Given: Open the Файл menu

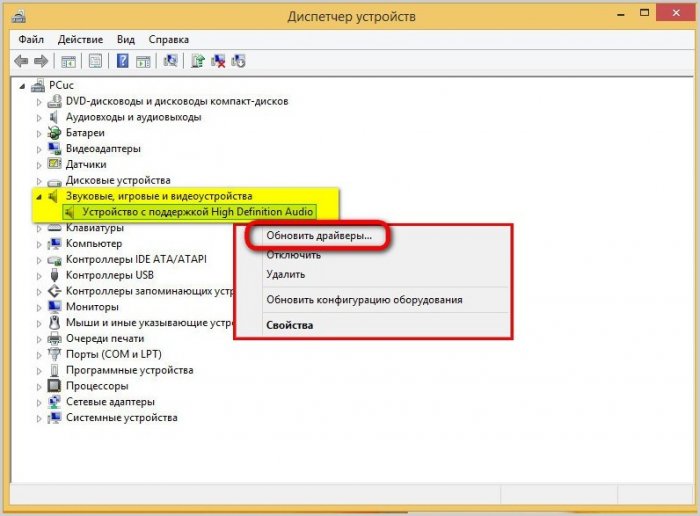Looking at the screenshot, I should pos(31,39).
